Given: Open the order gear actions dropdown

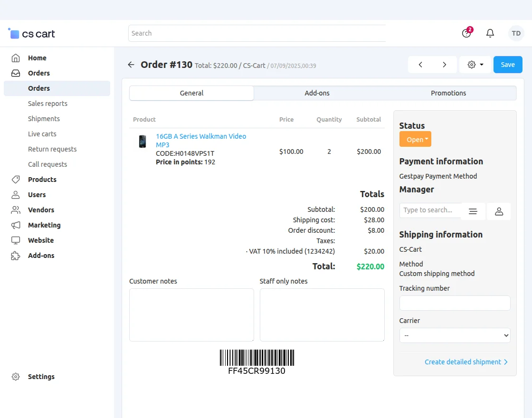Looking at the screenshot, I should tap(475, 65).
